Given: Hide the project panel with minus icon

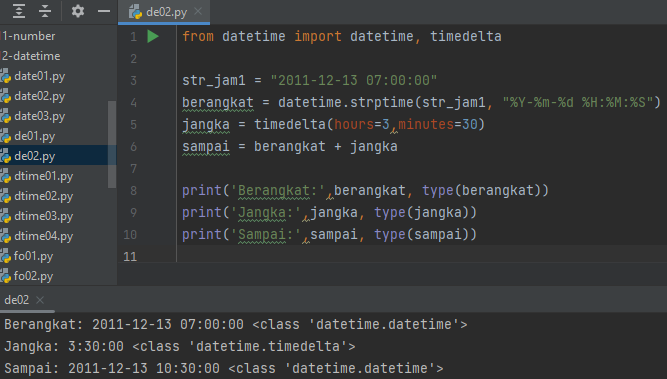Looking at the screenshot, I should [x=104, y=11].
